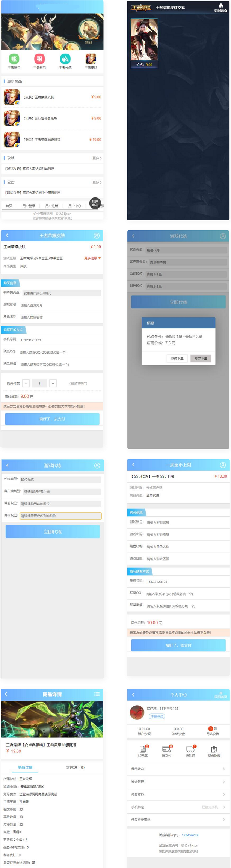Open 请选择游戏客户端 dropdown

pyautogui.click(x=62, y=491)
